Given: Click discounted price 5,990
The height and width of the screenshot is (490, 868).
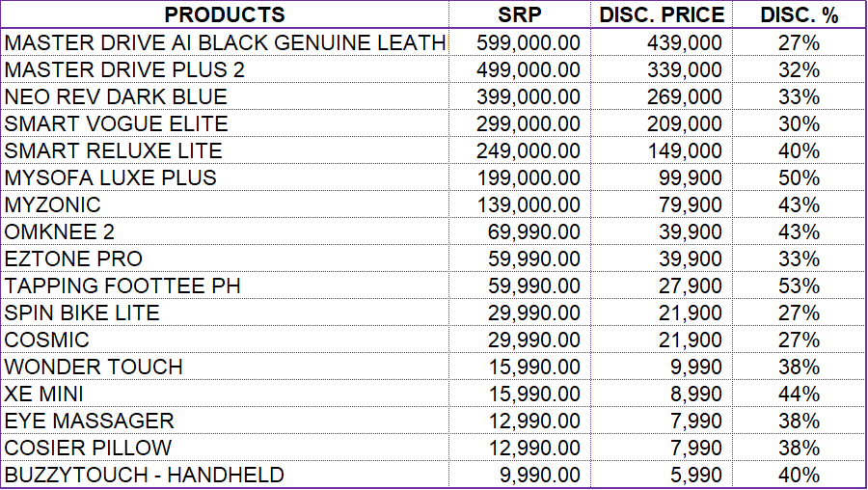Looking at the screenshot, I should 662,476.
